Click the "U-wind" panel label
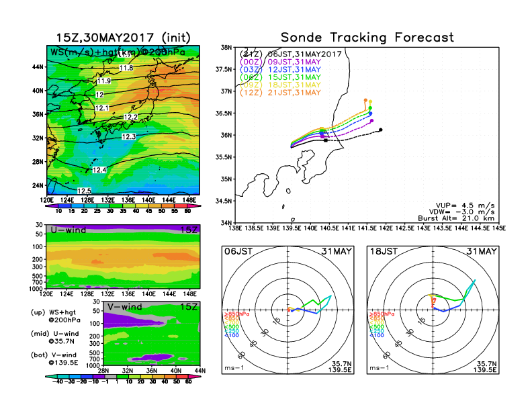The height and width of the screenshot is (411, 532). pyautogui.click(x=69, y=230)
